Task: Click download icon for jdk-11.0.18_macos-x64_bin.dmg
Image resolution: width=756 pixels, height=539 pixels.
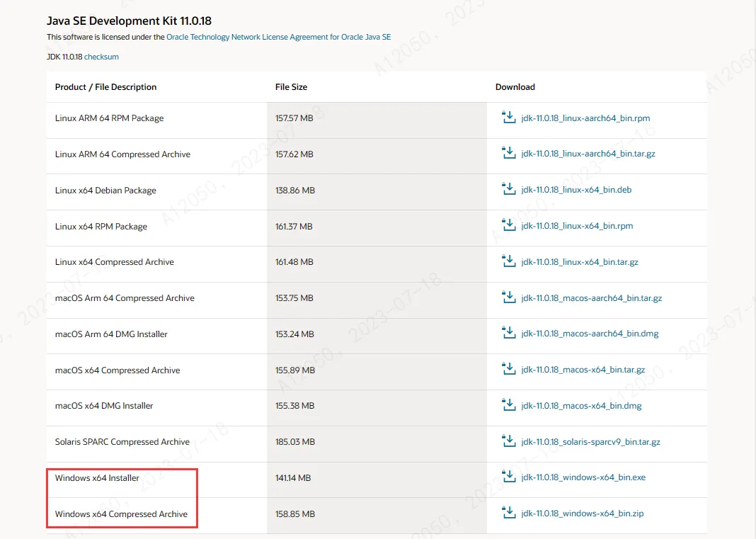Action: (509, 405)
